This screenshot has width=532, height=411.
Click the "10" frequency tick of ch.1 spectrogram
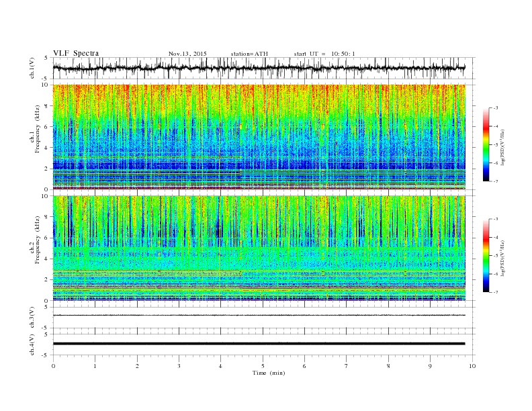(x=45, y=85)
